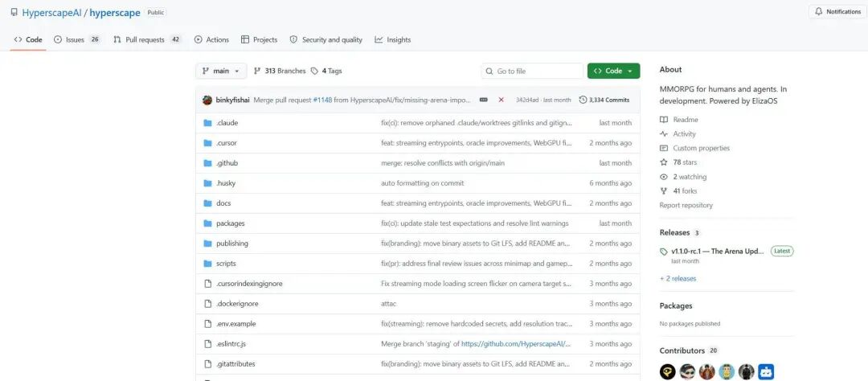Viewport: 868px width, 381px height.
Task: Open the 'attac' commit message
Action: [389, 304]
